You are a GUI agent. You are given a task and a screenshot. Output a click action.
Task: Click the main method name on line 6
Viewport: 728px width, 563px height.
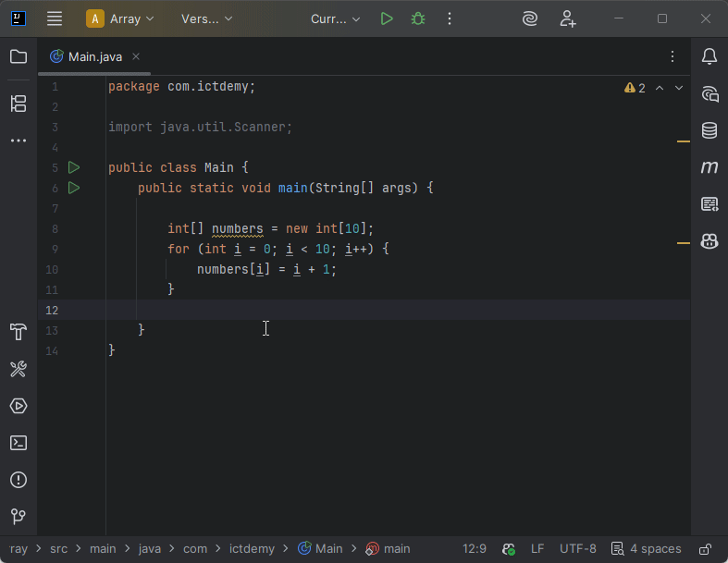292,188
